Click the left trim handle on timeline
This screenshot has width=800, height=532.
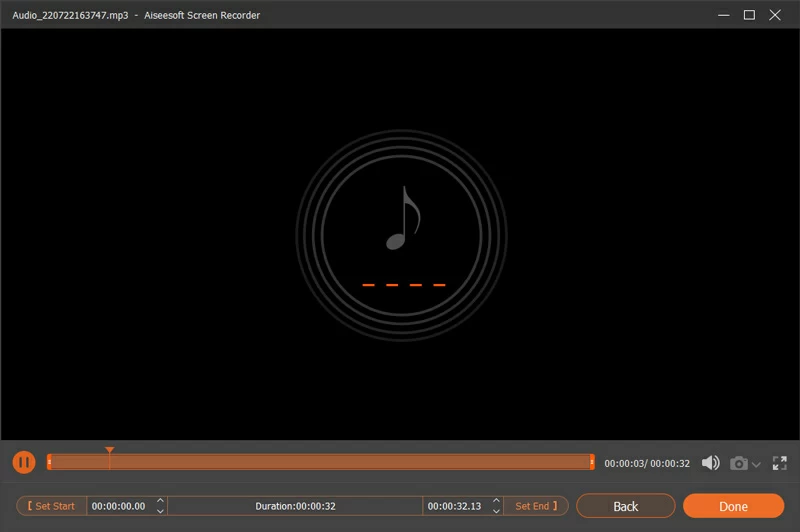[x=49, y=462]
